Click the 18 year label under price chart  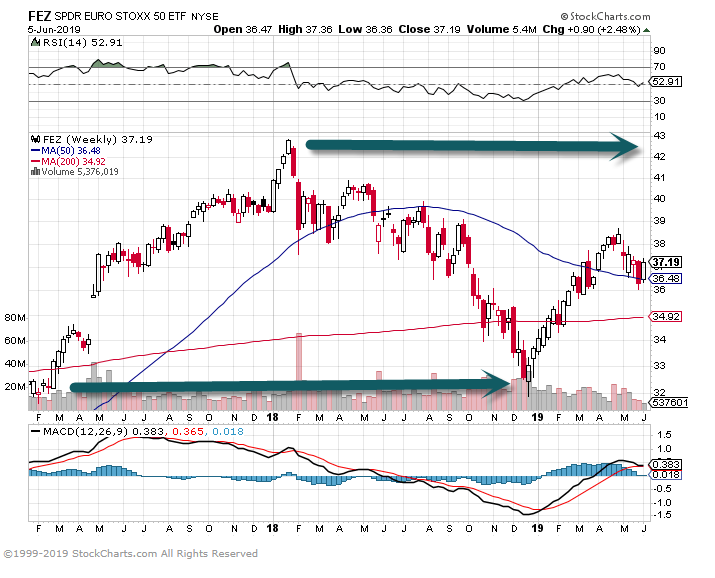(272, 417)
